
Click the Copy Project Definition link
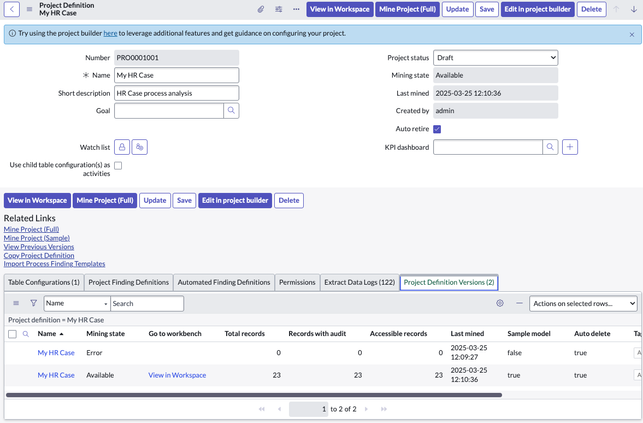tap(39, 255)
